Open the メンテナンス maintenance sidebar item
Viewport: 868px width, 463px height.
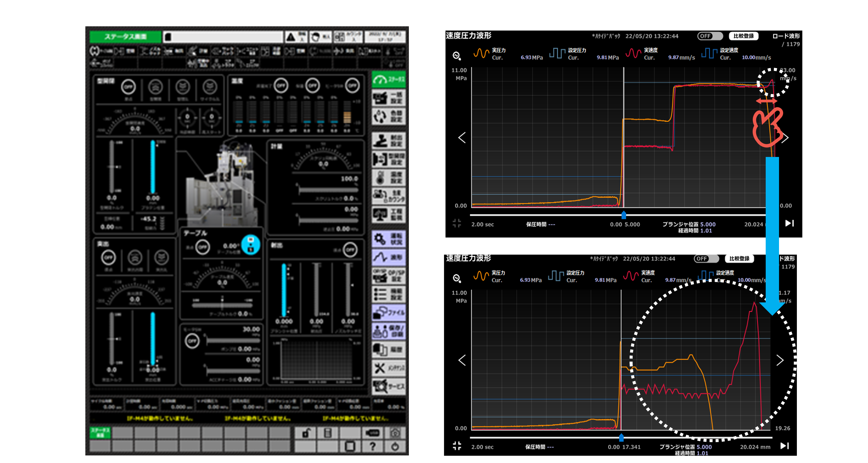(389, 368)
